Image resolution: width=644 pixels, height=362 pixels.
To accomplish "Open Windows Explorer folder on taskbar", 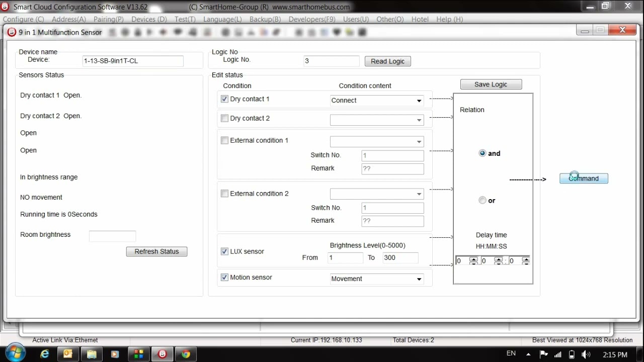I will click(x=92, y=354).
